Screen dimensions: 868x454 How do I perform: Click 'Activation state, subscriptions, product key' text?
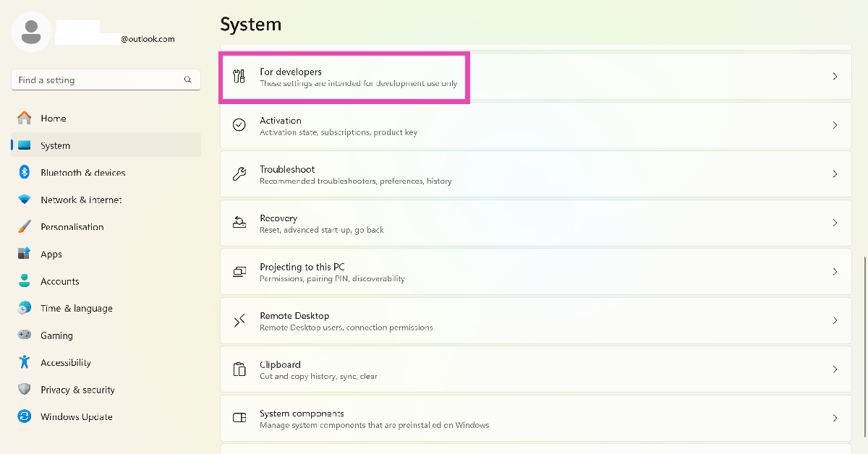pos(339,132)
